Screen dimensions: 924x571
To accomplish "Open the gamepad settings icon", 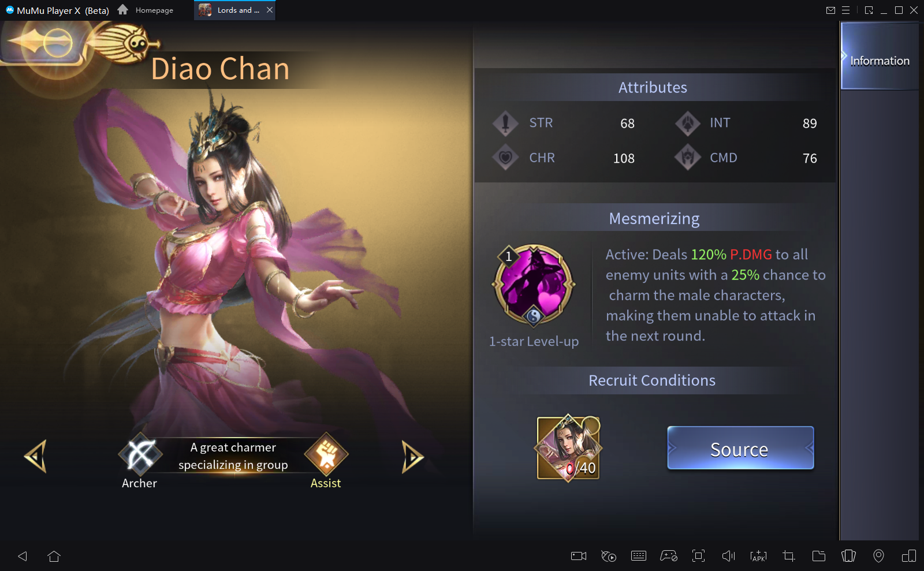I will (669, 556).
